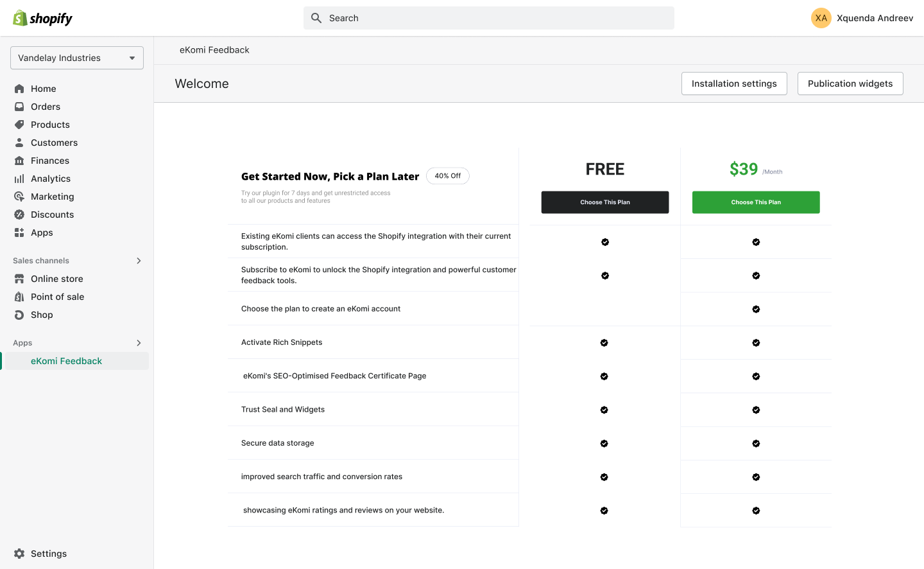Choose the green $39 monthly plan
This screenshot has height=569, width=924.
coord(756,202)
